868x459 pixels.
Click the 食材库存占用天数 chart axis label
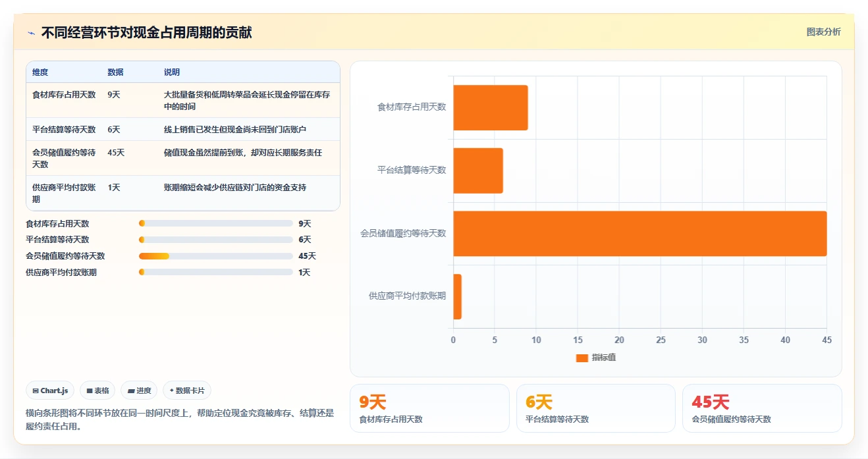click(x=412, y=107)
